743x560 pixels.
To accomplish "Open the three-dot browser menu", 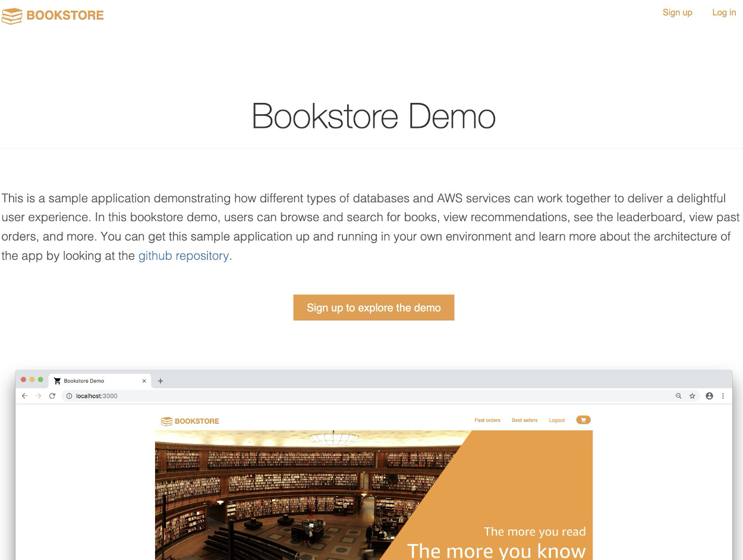I will (x=723, y=396).
